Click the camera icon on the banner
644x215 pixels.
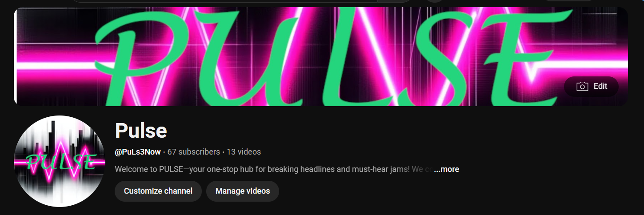(582, 87)
